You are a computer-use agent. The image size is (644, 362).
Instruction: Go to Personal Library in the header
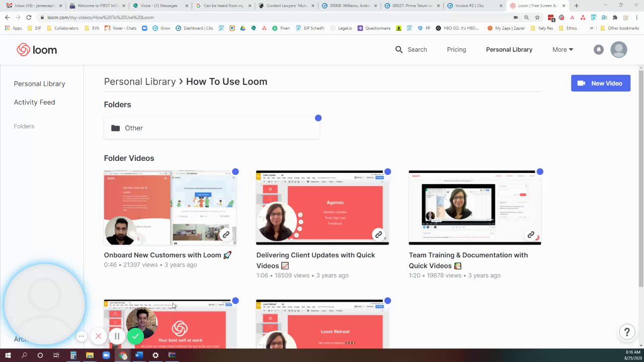(x=509, y=49)
